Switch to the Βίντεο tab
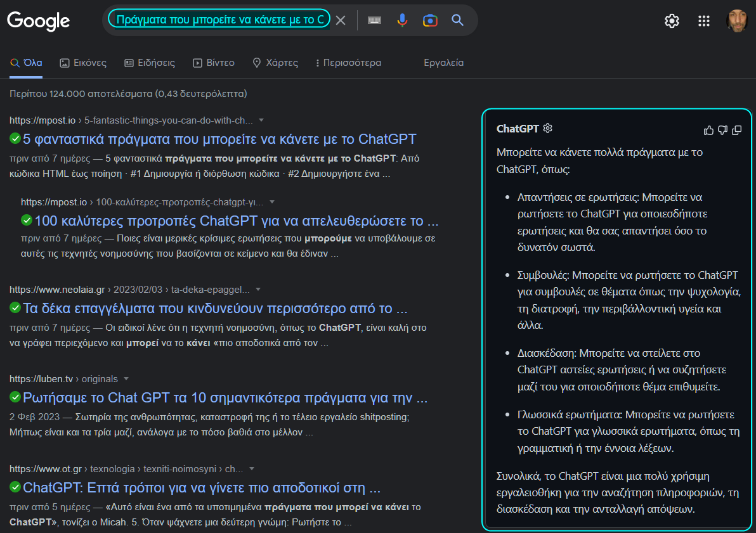This screenshot has width=756, height=533. tap(214, 63)
